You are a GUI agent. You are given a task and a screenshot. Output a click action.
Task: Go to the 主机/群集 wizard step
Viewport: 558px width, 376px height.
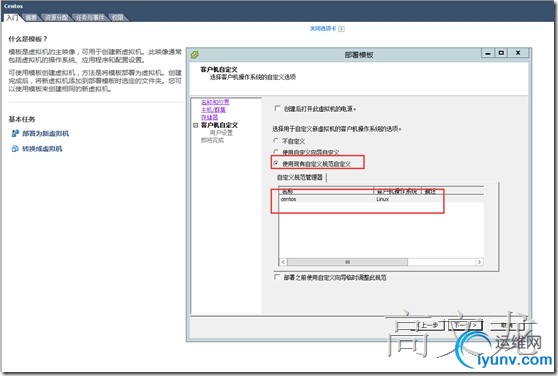[x=213, y=110]
